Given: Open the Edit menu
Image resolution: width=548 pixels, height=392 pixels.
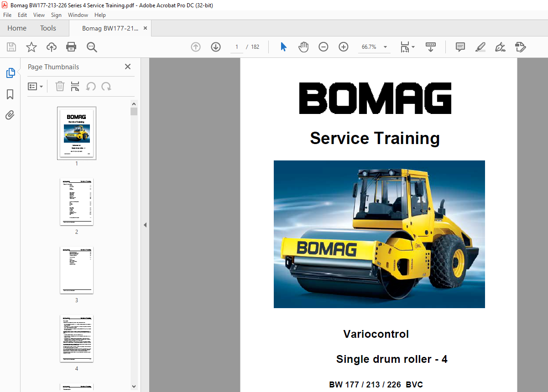Looking at the screenshot, I should pyautogui.click(x=22, y=15).
